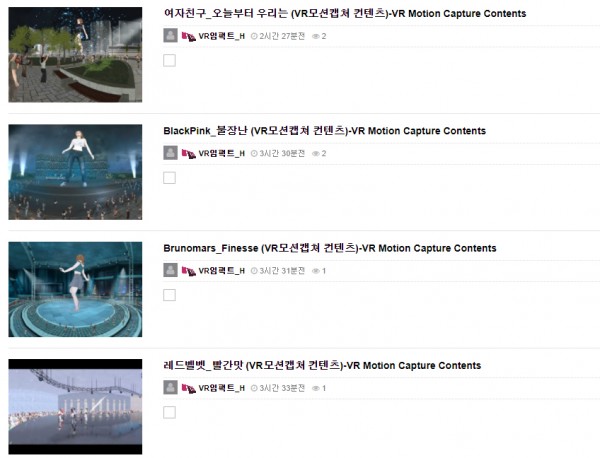Viewport: 600px width, 458px height.
Task: Open BlackPink concert stage thumbnail
Action: (x=75, y=172)
